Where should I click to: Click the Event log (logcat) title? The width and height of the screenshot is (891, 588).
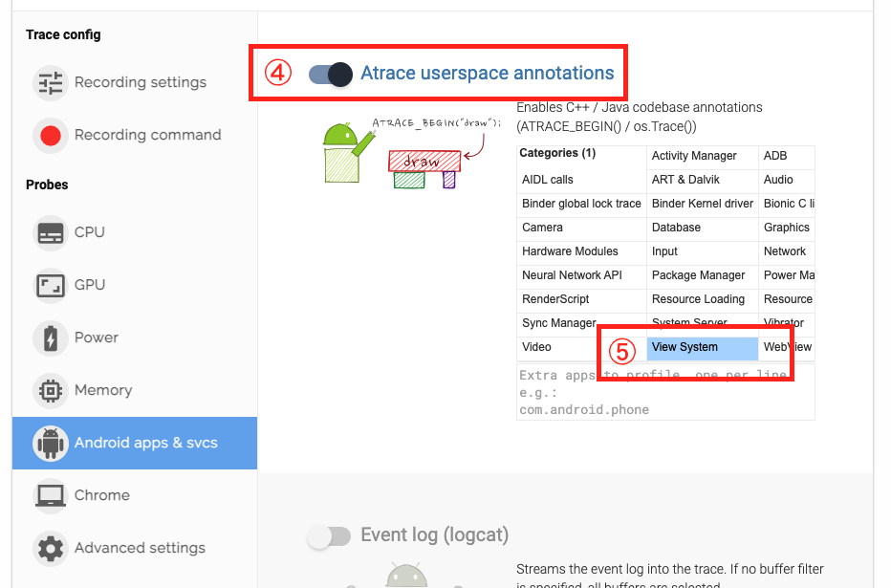pyautogui.click(x=435, y=535)
